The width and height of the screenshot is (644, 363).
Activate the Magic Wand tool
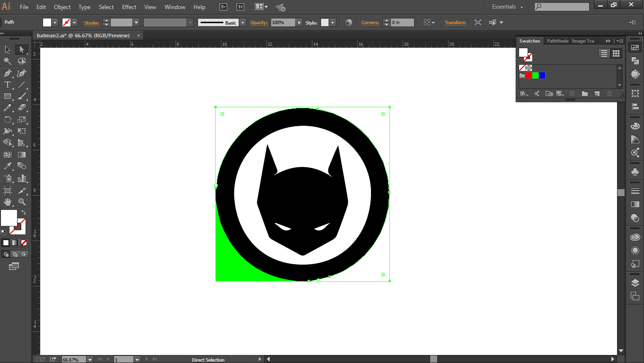[x=7, y=61]
